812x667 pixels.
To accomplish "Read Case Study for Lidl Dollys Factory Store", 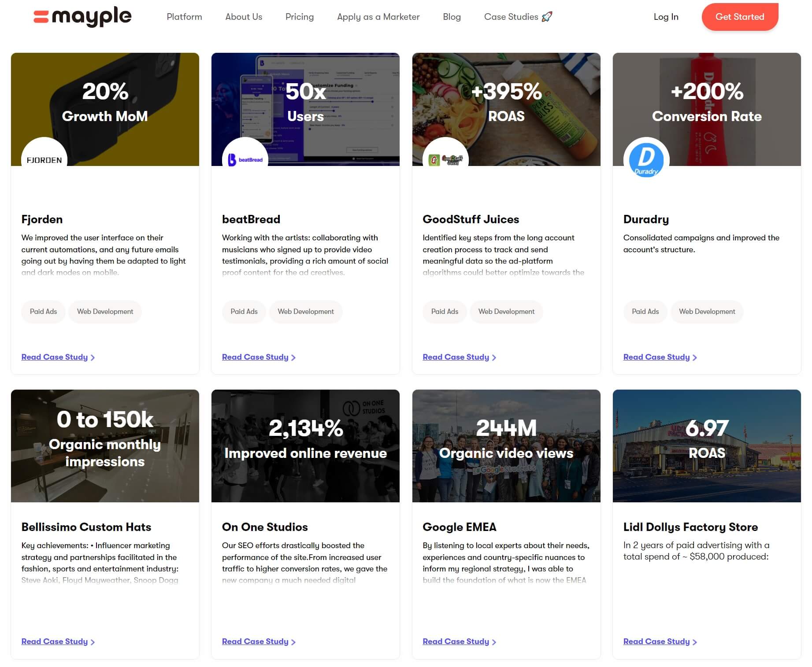I will click(656, 641).
